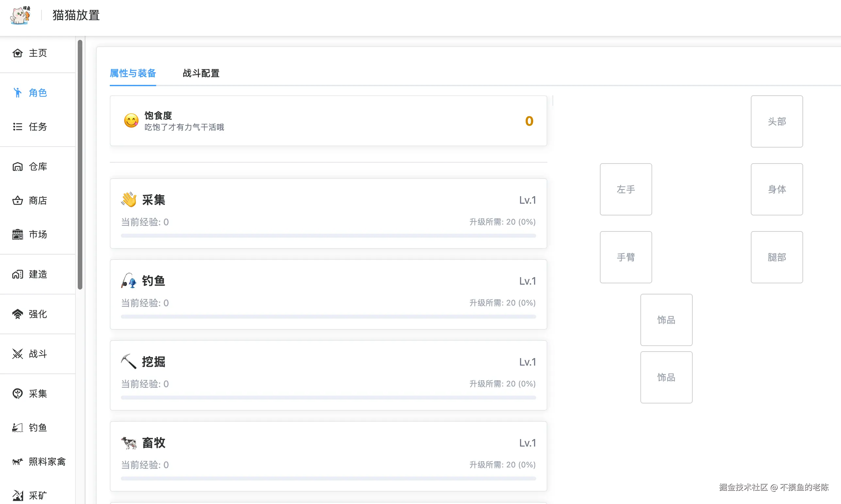Open the 角色 character menu item
The image size is (841, 504).
(x=37, y=93)
